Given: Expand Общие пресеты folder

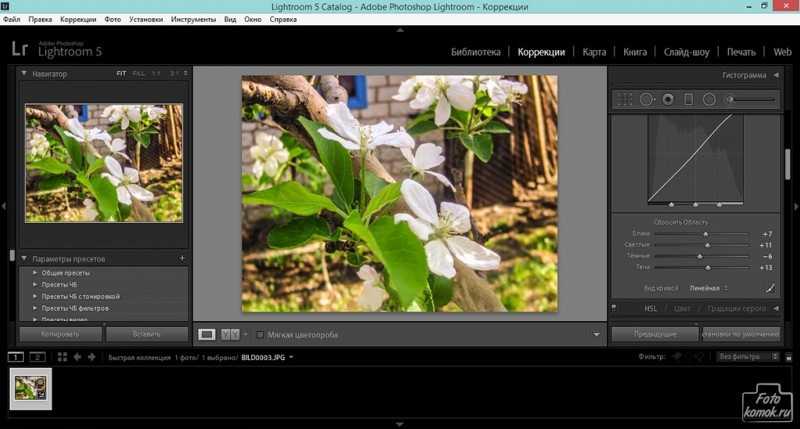Looking at the screenshot, I should point(35,273).
